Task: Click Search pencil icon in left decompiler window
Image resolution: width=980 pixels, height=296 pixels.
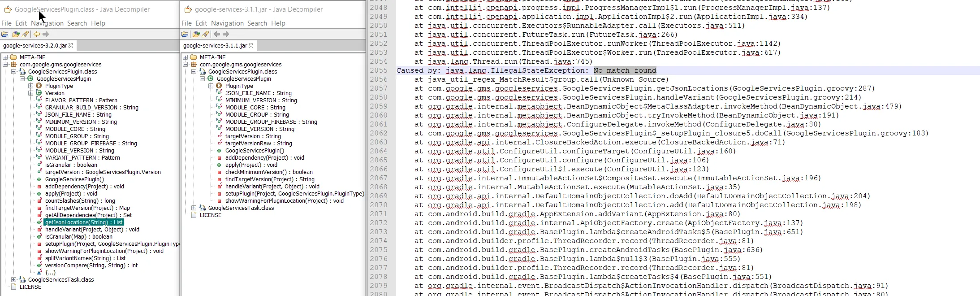Action: [x=26, y=35]
